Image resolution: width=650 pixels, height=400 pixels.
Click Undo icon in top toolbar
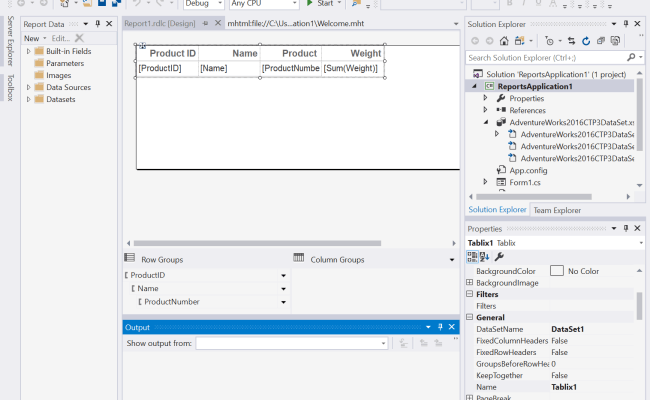click(137, 3)
